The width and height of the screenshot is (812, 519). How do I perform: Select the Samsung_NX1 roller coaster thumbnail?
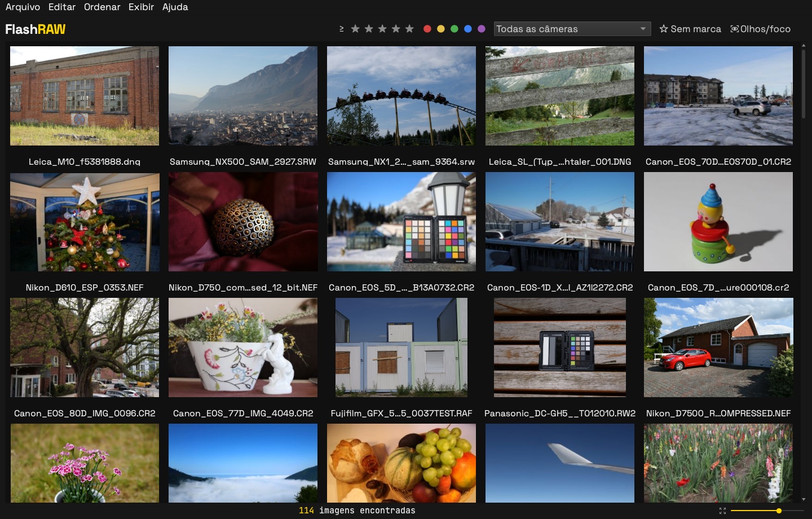coord(401,96)
